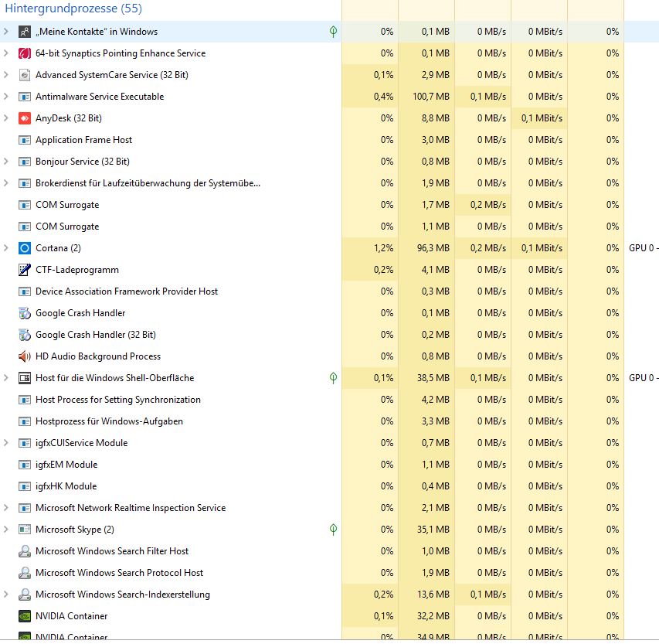Click the Microsoft Skype icon

[25, 530]
